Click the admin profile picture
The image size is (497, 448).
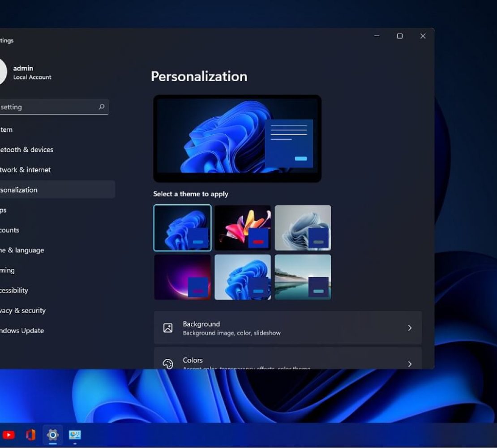pyautogui.click(x=2, y=72)
